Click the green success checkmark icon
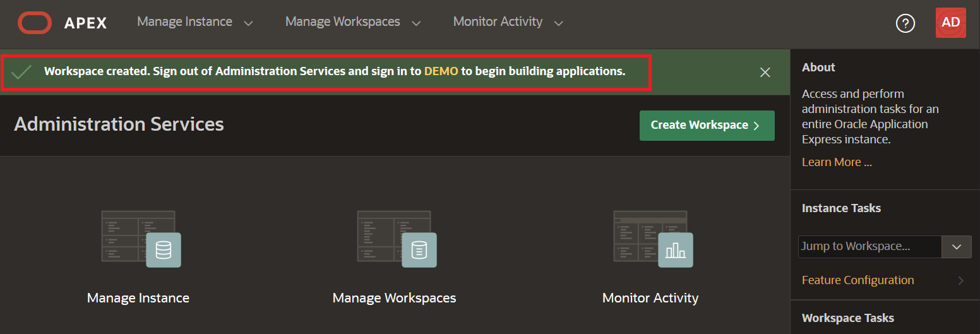980x334 pixels. (x=21, y=72)
